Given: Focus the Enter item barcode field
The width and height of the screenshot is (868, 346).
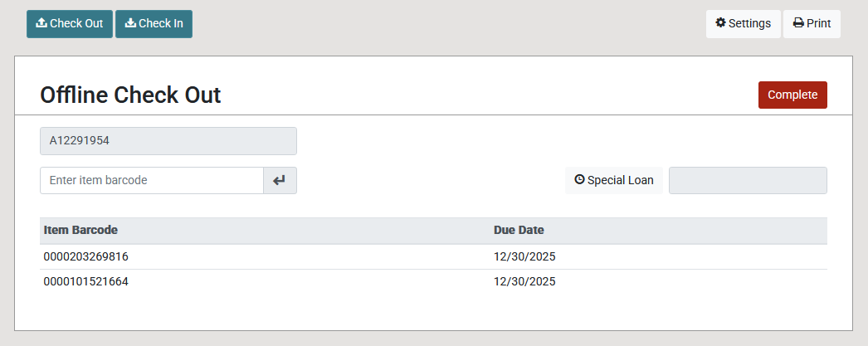Looking at the screenshot, I should (x=152, y=181).
